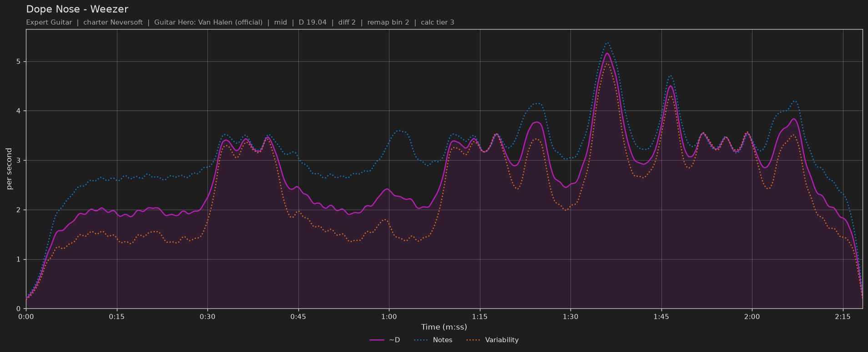Viewport: 868px width, 352px height.
Task: Click the chart title 'Dope Nose - Weezer'
Action: pyautogui.click(x=77, y=9)
